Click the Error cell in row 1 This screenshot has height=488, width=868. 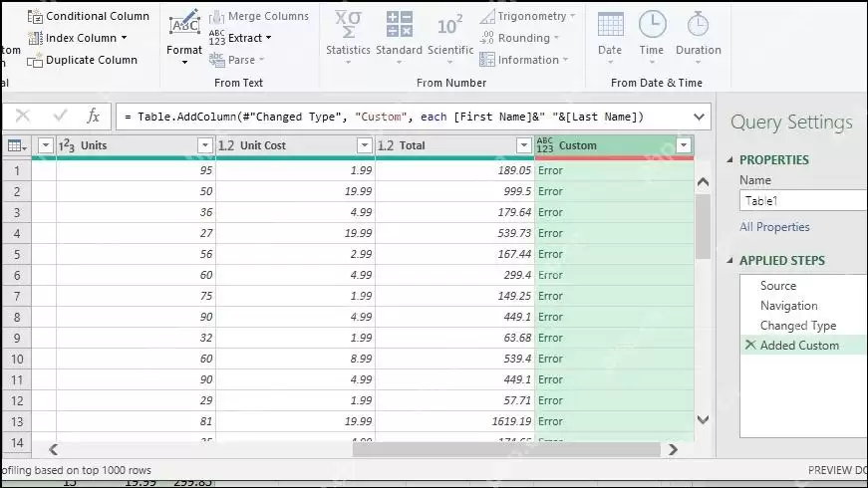614,170
